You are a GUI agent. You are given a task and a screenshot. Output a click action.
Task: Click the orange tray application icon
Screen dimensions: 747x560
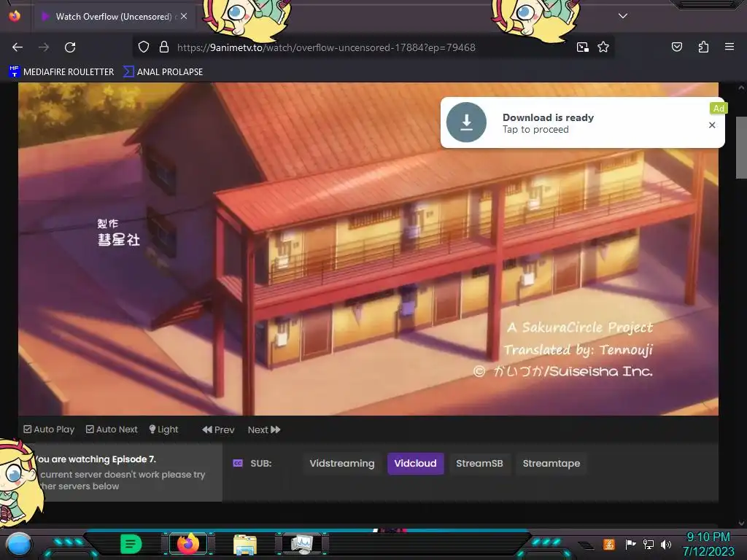[x=609, y=544]
